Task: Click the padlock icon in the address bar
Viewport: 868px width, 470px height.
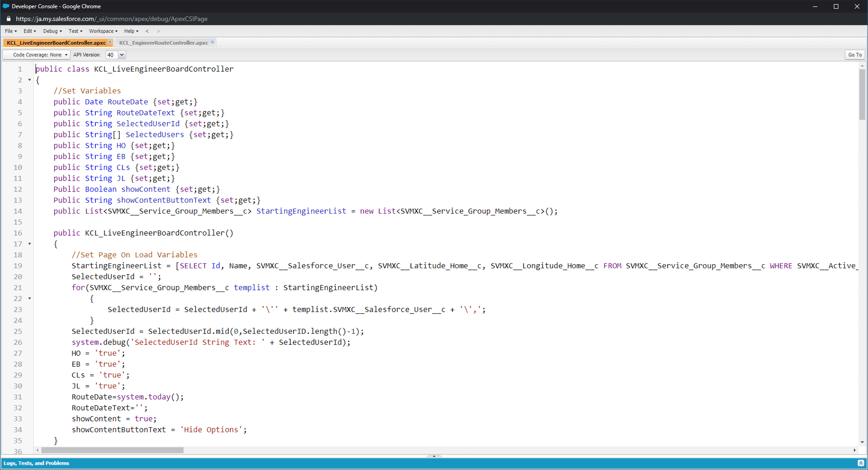Action: point(9,19)
